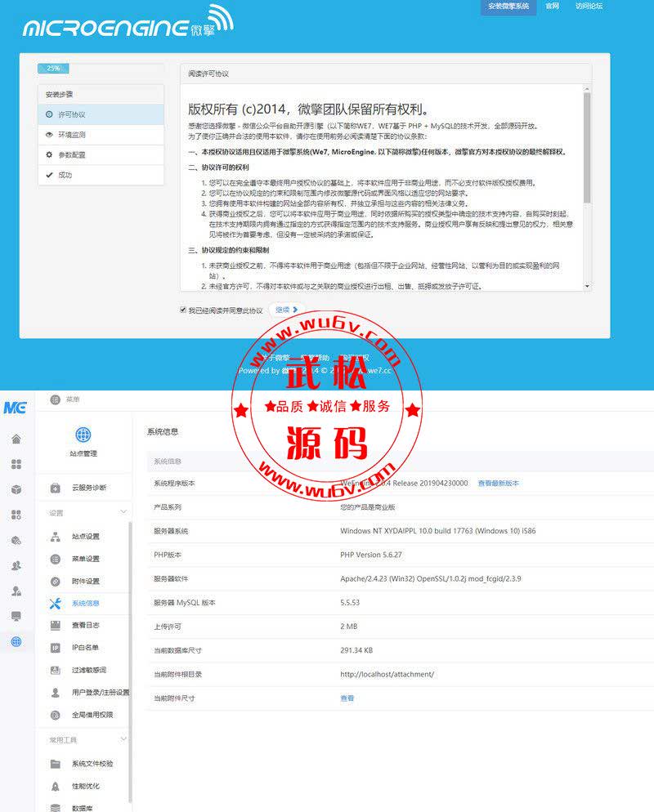The width and height of the screenshot is (654, 812).
Task: Open the 安装微擎系统 top nav tab
Action: (x=508, y=7)
